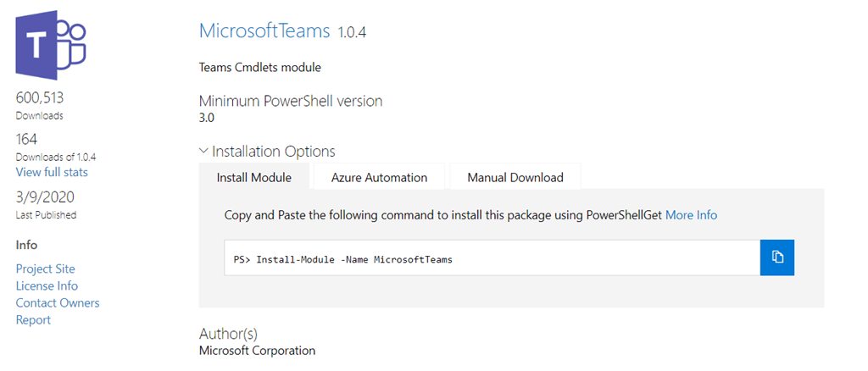Click the 600,513 total downloads count
Image resolution: width=868 pixels, height=371 pixels.
[39, 98]
